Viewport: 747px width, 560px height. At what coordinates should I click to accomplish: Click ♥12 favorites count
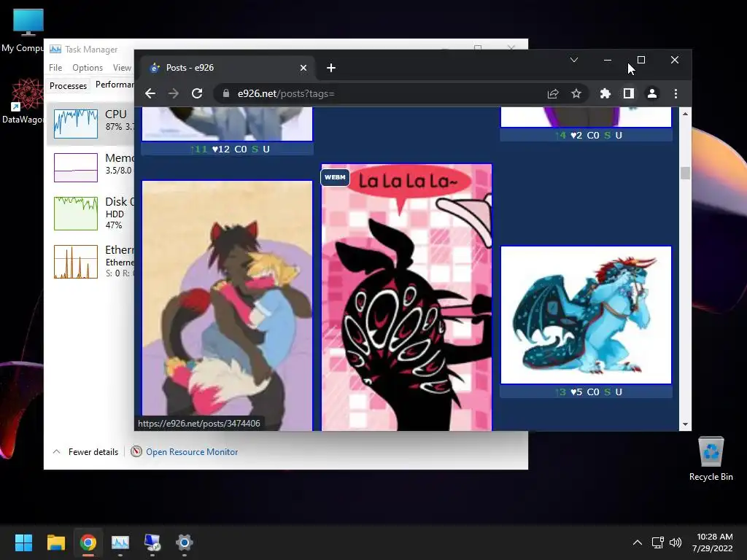click(221, 149)
